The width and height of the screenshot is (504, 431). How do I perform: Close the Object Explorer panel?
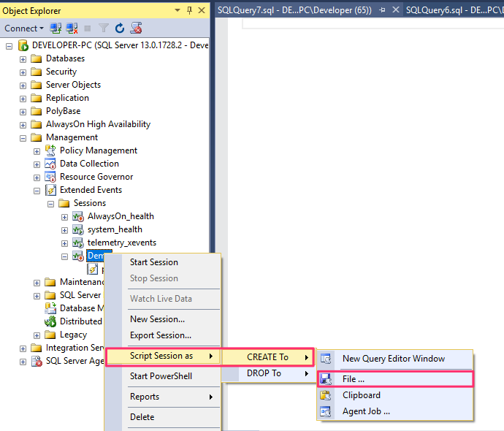coord(202,11)
